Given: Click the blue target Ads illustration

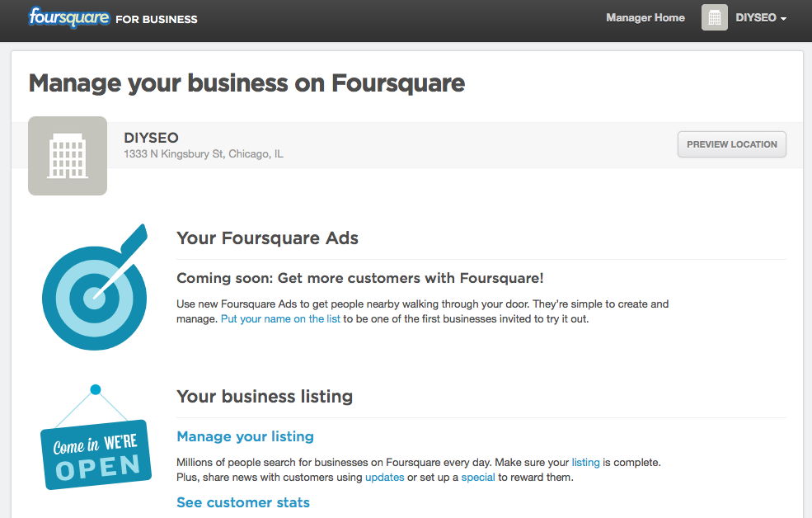Looking at the screenshot, I should [x=94, y=286].
